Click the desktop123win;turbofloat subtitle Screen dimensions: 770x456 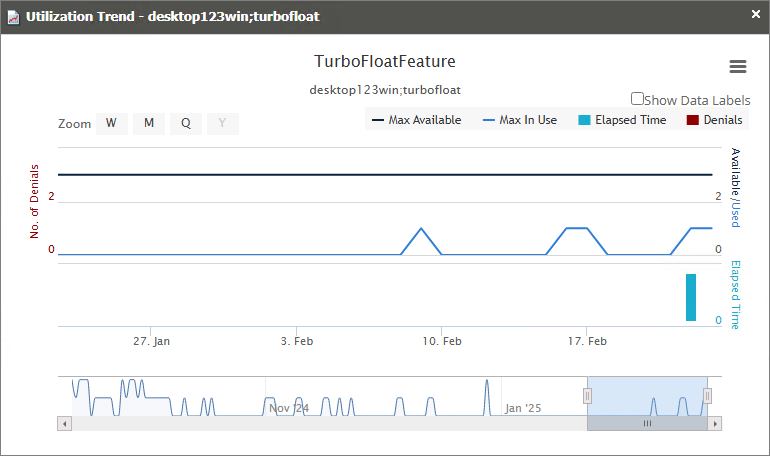coord(385,90)
